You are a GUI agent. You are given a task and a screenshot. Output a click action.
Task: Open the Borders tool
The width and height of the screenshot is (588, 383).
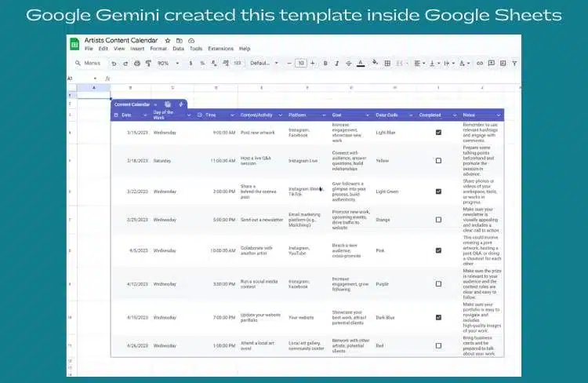tap(387, 64)
